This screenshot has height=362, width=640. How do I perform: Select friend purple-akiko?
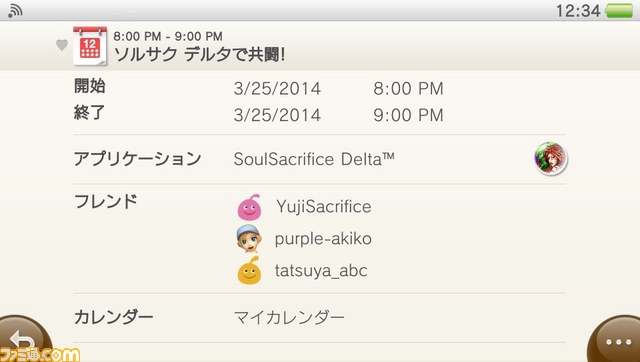323,239
